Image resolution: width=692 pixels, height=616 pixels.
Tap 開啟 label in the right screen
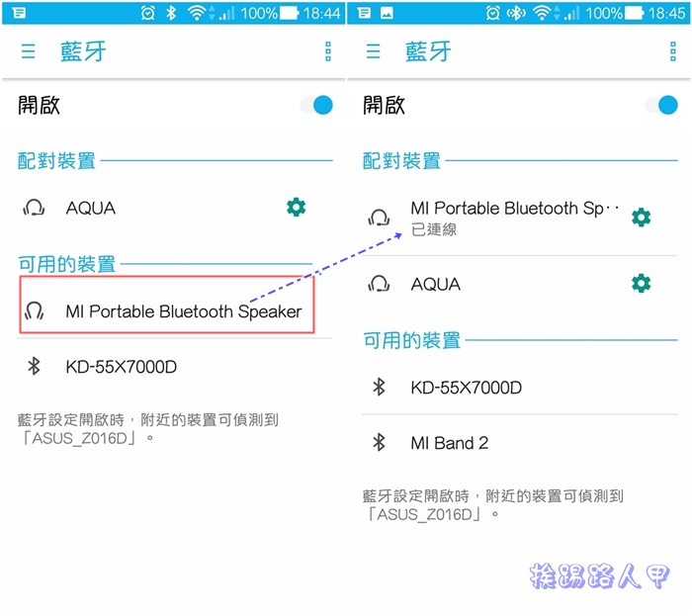coord(384,106)
